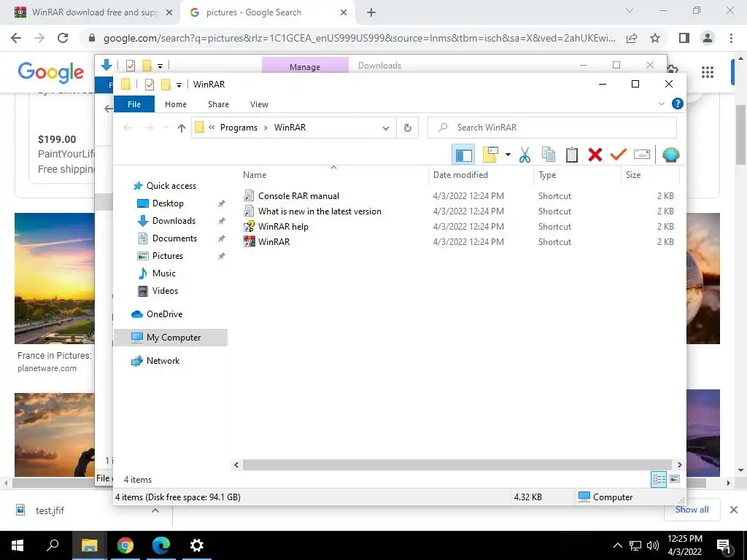Open Settings gear in taskbar

(x=196, y=545)
